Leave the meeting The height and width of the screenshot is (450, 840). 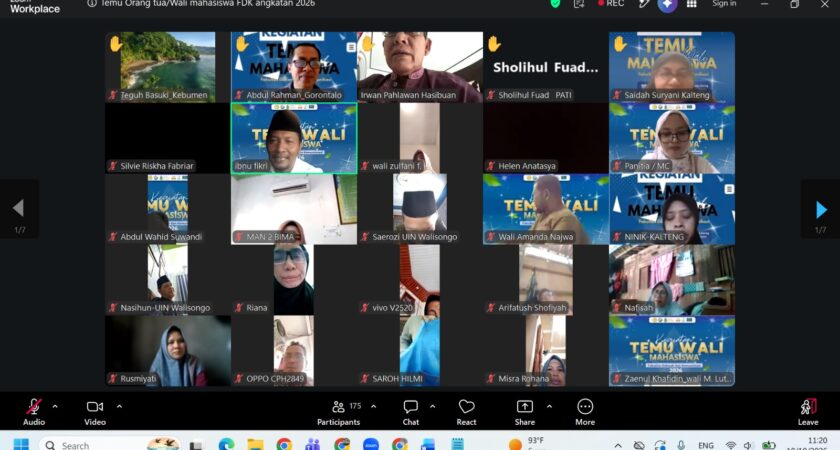[x=808, y=412]
